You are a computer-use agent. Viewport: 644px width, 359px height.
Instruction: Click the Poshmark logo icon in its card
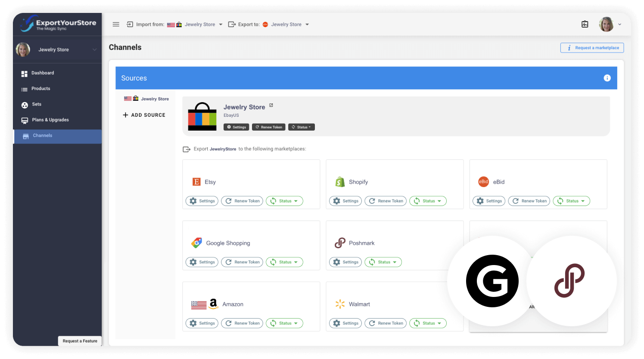point(340,243)
